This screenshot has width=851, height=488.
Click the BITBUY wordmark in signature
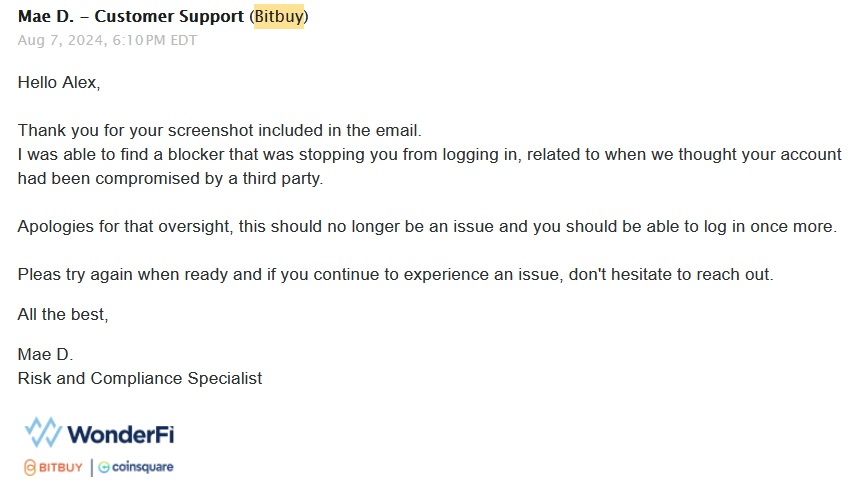[x=61, y=467]
